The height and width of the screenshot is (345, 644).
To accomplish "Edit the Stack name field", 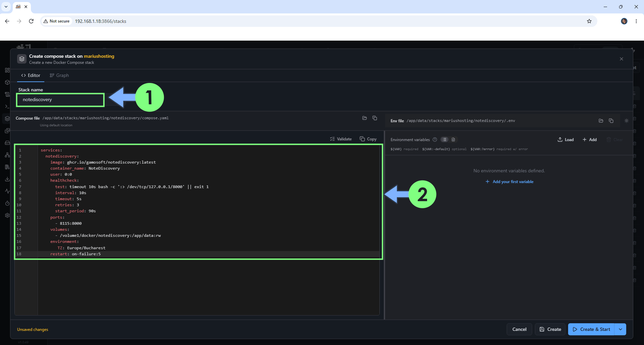I will click(60, 100).
